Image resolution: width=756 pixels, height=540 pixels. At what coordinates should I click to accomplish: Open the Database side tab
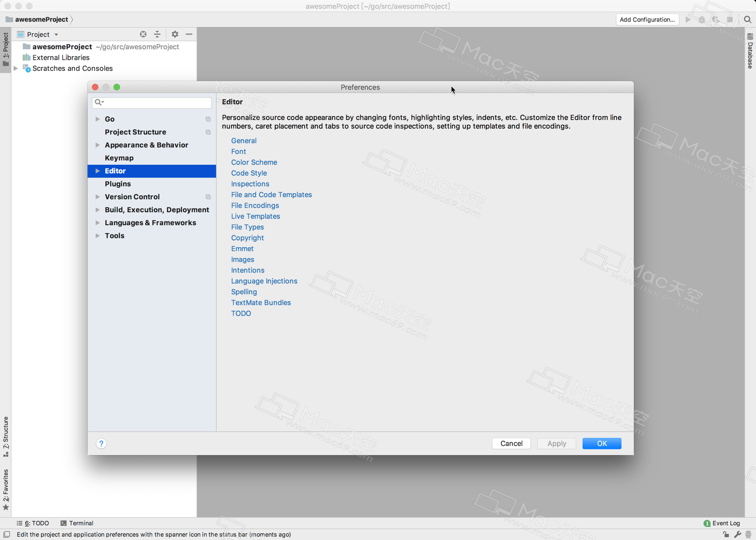click(750, 51)
